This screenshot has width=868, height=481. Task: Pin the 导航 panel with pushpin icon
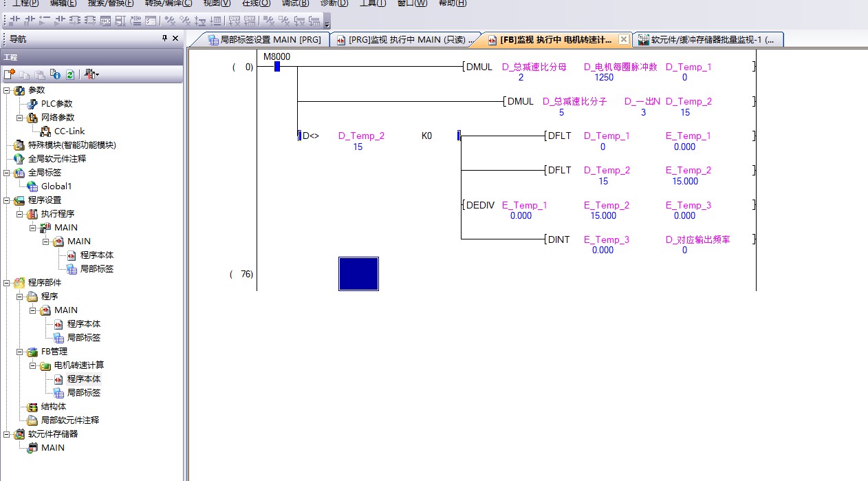164,39
